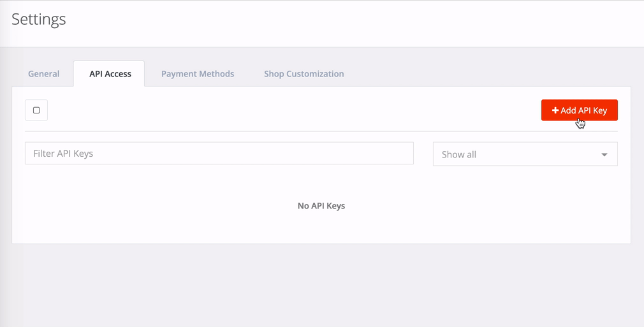Open the Payment Methods tab

198,73
